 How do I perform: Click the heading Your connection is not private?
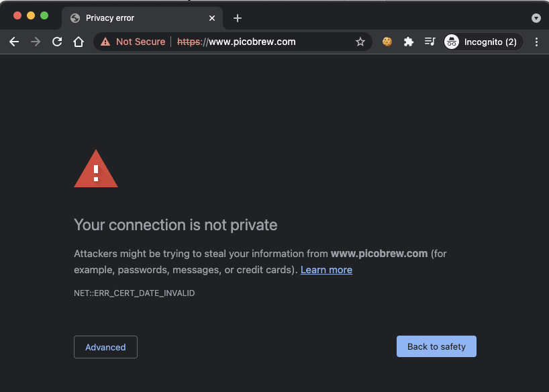coord(175,225)
